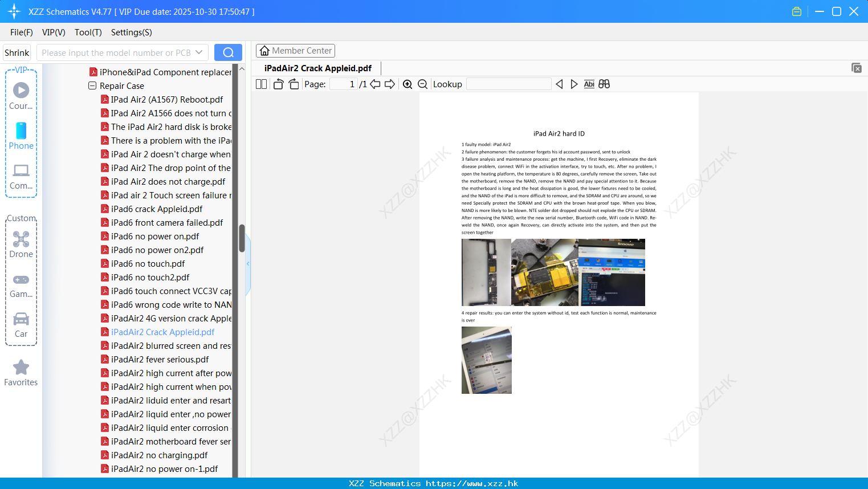The height and width of the screenshot is (489, 868).
Task: Open the Member Center button
Action: click(x=295, y=51)
